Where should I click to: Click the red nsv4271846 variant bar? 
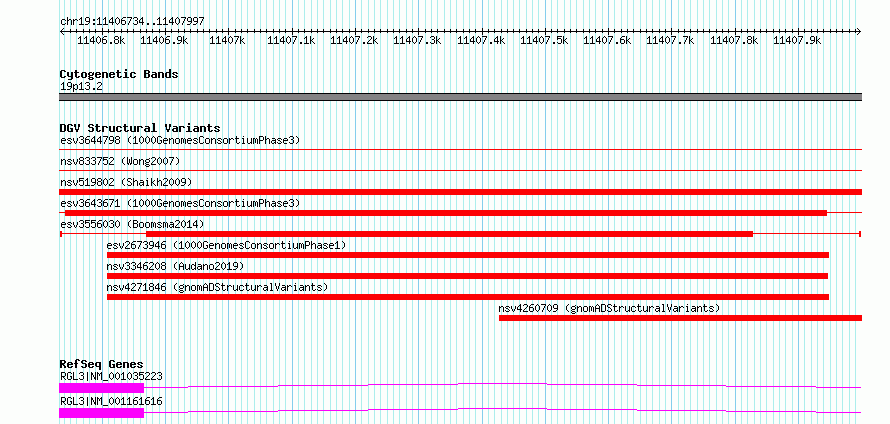pos(468,297)
